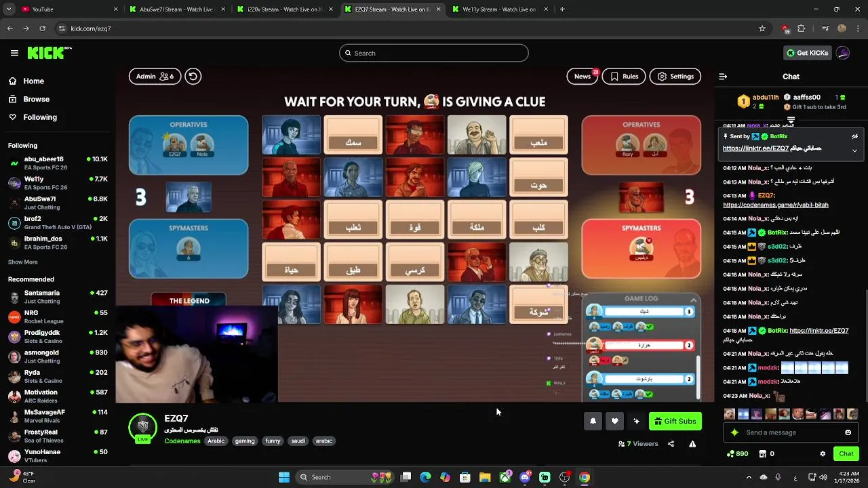Toggle stream notifications bell
Image resolution: width=868 pixels, height=488 pixels.
[593, 422]
